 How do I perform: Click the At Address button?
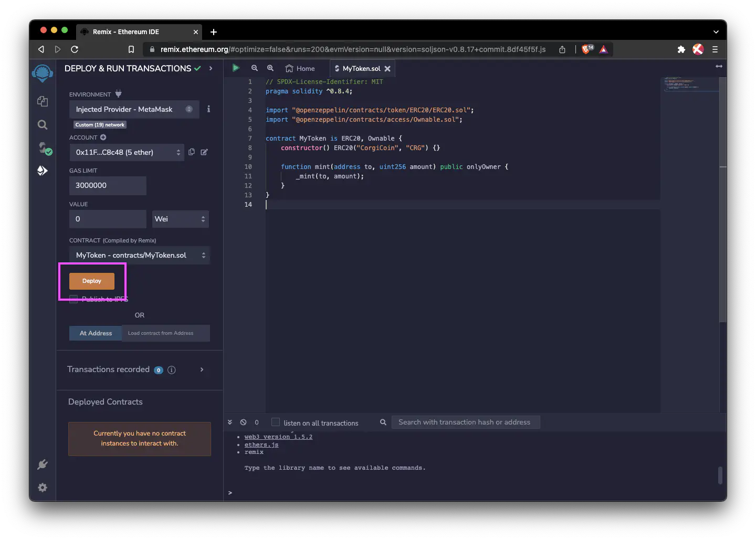pyautogui.click(x=96, y=333)
